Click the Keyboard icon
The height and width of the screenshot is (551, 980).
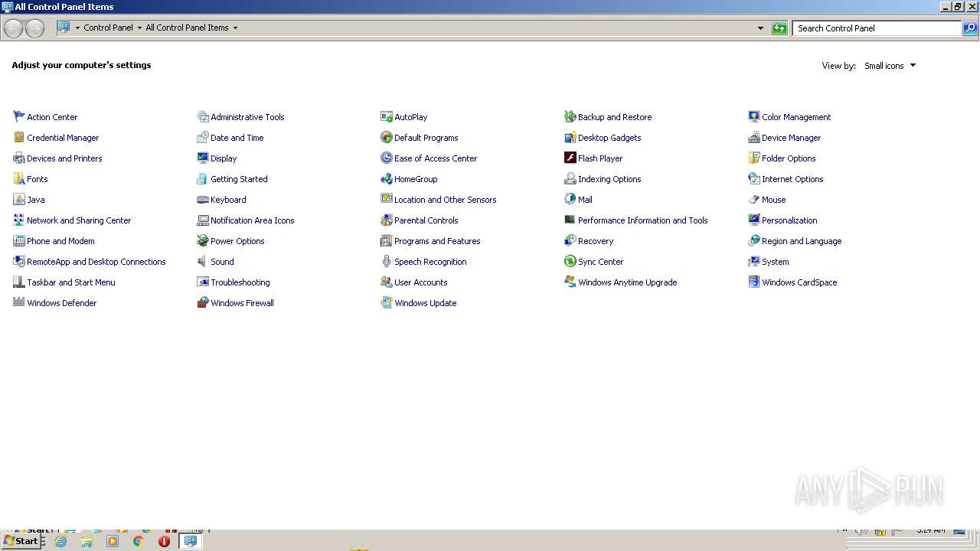[203, 199]
